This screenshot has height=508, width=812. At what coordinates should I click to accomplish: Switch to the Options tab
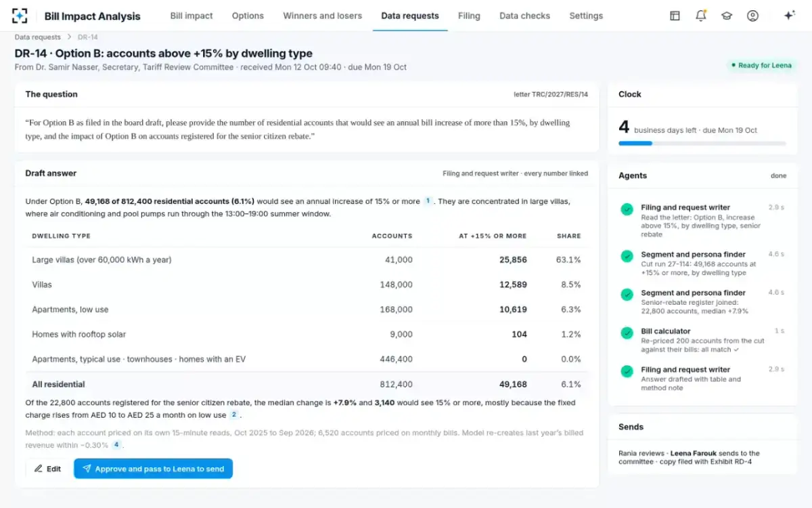[248, 16]
